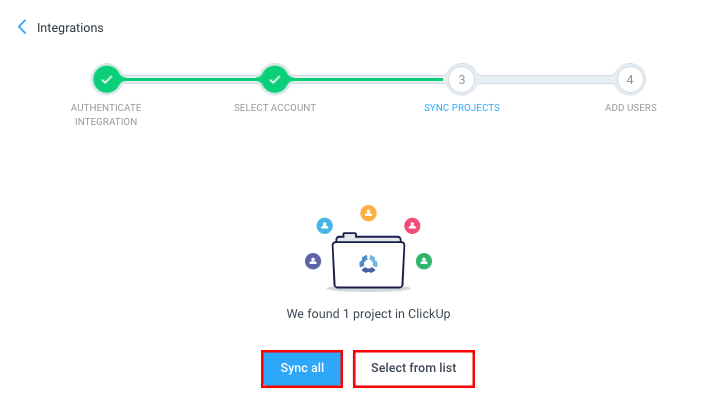The image size is (710, 416).
Task: Click the Authenticate Integration green checkmark step
Action: click(x=106, y=80)
